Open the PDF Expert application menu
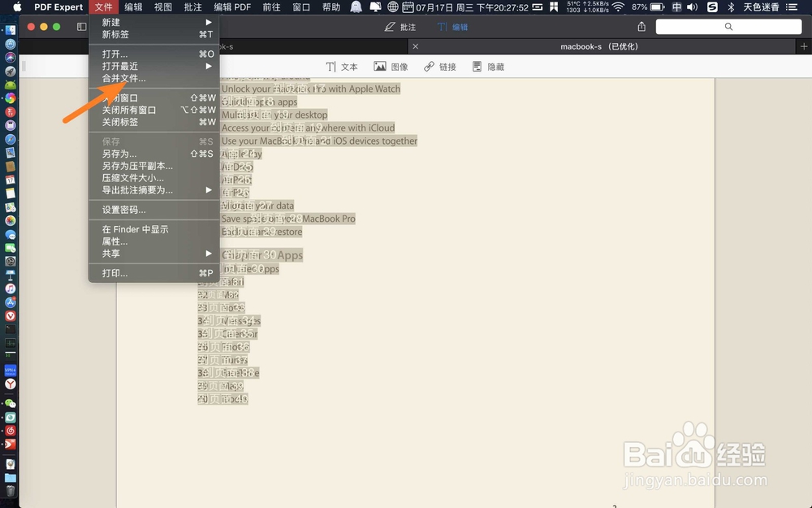 coord(58,7)
